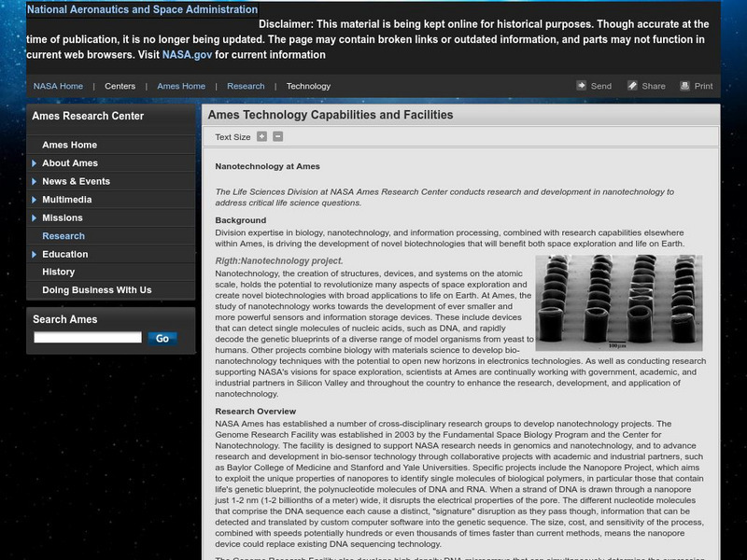
Task: Open History sidebar item
Action: coord(58,272)
